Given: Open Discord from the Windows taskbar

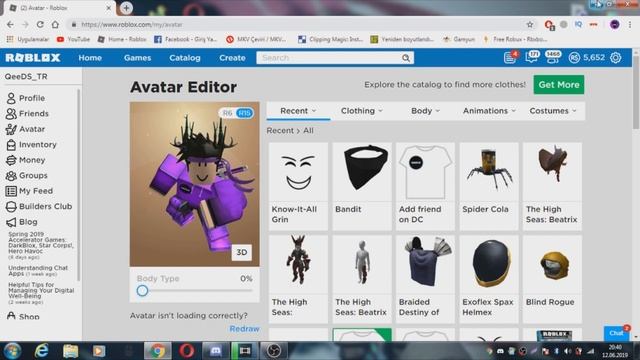Looking at the screenshot, I should point(216,351).
